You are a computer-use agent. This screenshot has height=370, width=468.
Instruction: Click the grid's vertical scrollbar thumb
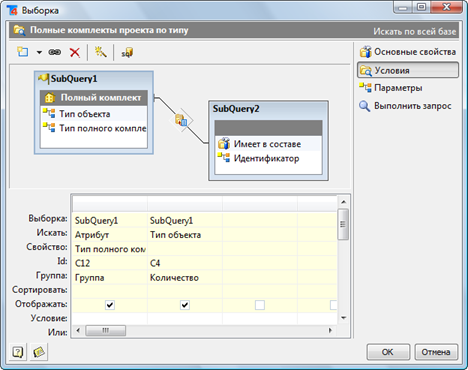(343, 224)
